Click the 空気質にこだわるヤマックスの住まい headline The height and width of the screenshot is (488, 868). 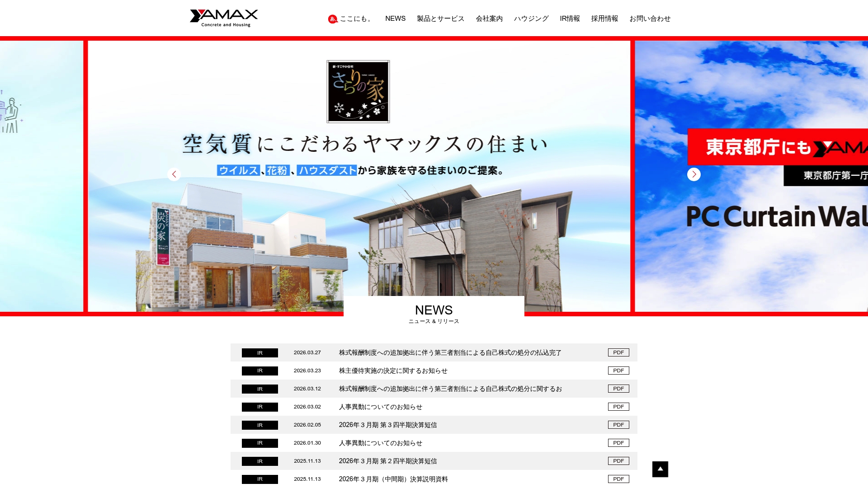tap(365, 144)
